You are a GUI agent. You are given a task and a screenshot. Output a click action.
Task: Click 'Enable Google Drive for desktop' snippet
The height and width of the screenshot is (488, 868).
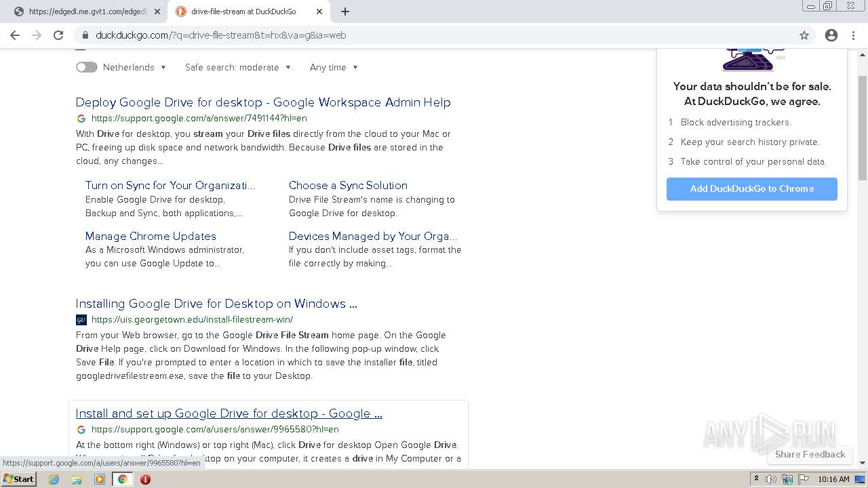point(163,206)
